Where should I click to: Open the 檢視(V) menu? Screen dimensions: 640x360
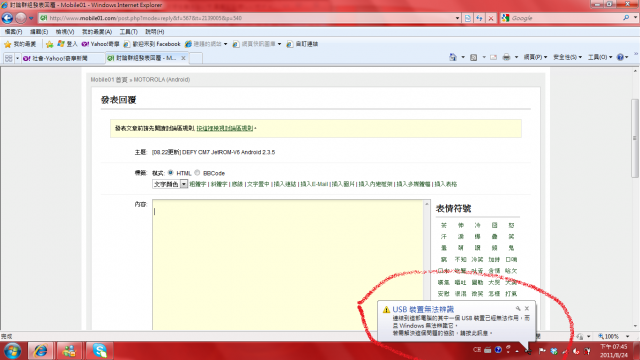[x=64, y=31]
